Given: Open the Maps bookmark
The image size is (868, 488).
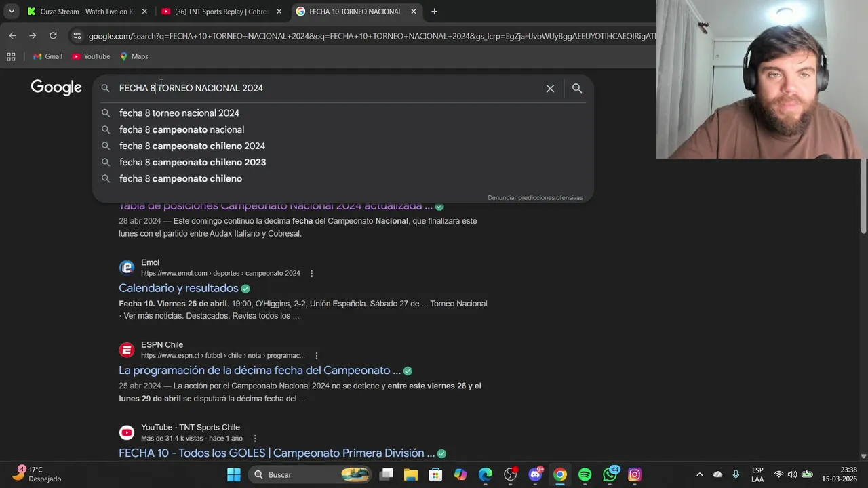Looking at the screenshot, I should coord(134,56).
